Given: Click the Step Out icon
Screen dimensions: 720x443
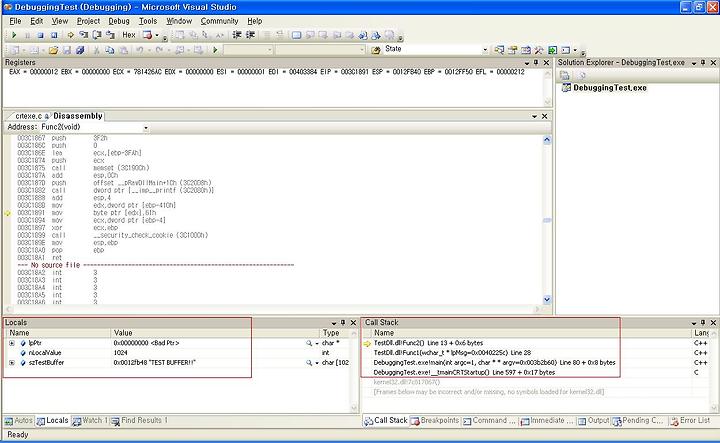Looking at the screenshot, I should (110, 35).
